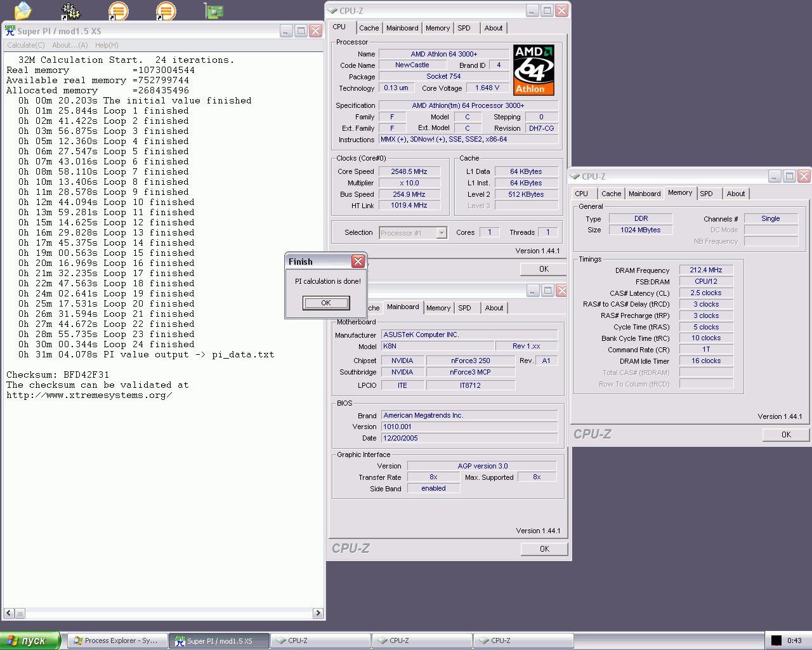
Task: Click the Manufacturer field ASUSTeK Computer INC.
Action: pyautogui.click(x=469, y=335)
